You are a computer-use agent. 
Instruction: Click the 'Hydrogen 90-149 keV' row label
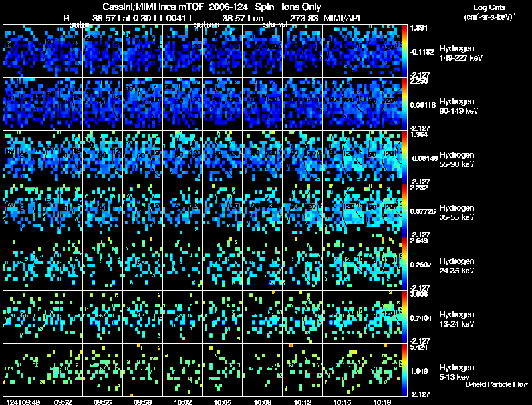[458, 106]
